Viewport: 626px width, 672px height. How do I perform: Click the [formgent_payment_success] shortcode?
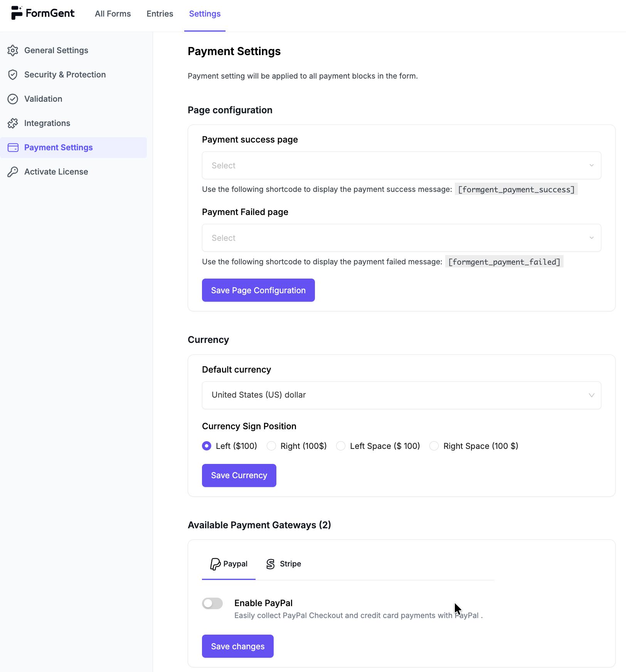pos(516,189)
